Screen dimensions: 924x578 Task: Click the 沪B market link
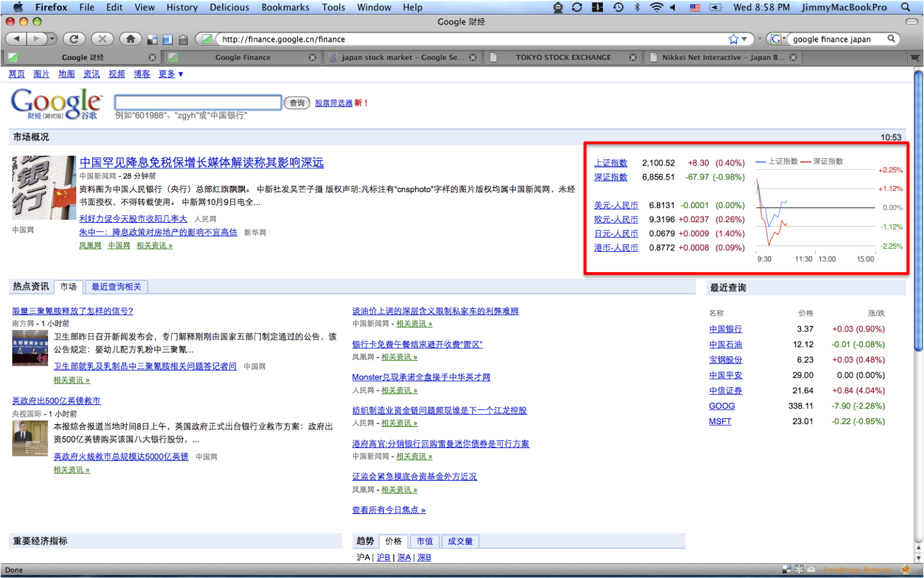point(383,558)
